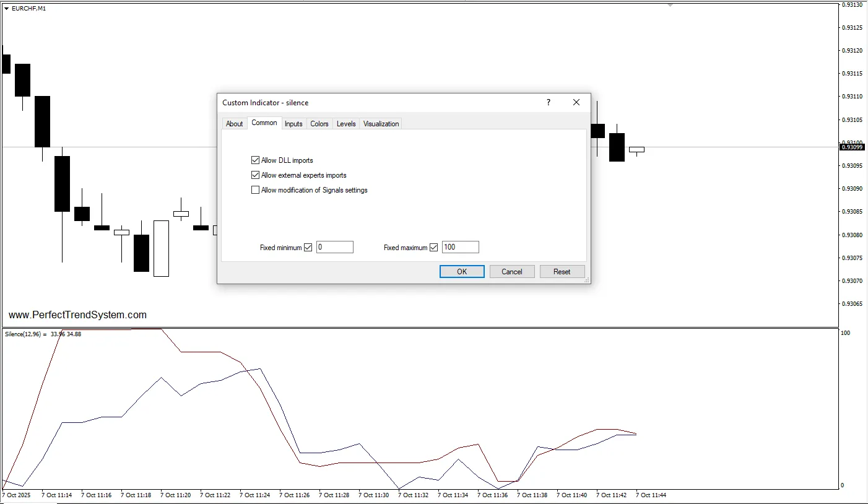Toggle the Fixed minimum checkbox
868x504 pixels.
point(308,248)
